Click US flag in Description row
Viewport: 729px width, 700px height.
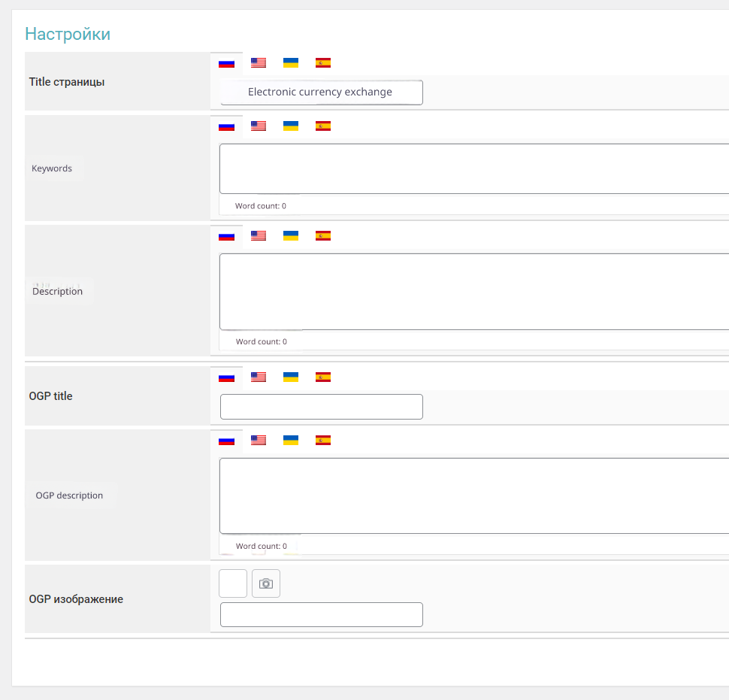(259, 236)
